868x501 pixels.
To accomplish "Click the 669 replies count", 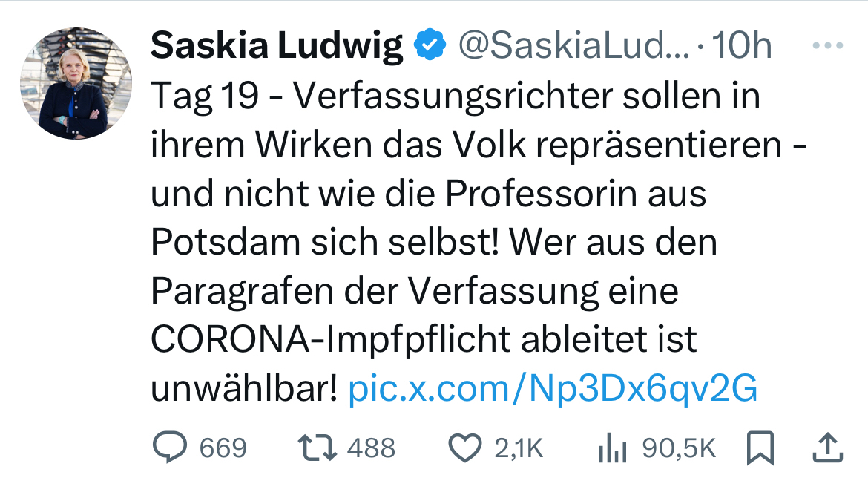I will 223,448.
